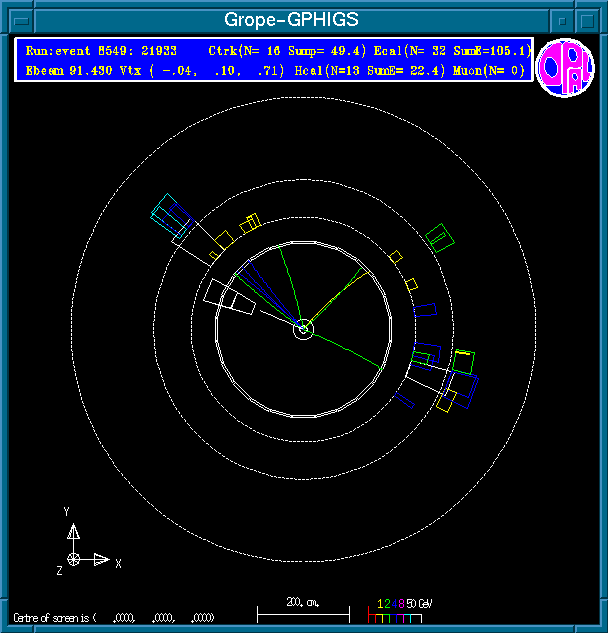Select the yellow-blue cluster group at right
The image size is (608, 633).
click(456, 379)
